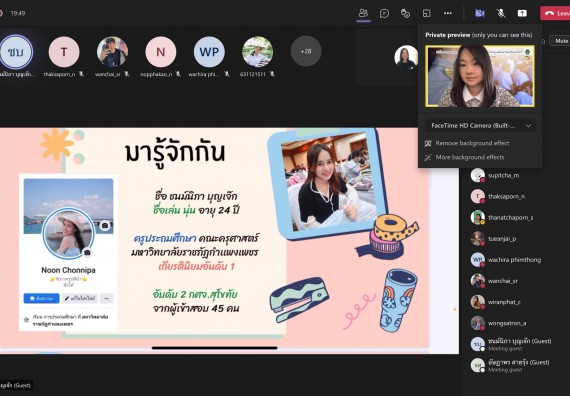Select the WP avatar tile
The image size is (570, 396).
[x=209, y=52]
